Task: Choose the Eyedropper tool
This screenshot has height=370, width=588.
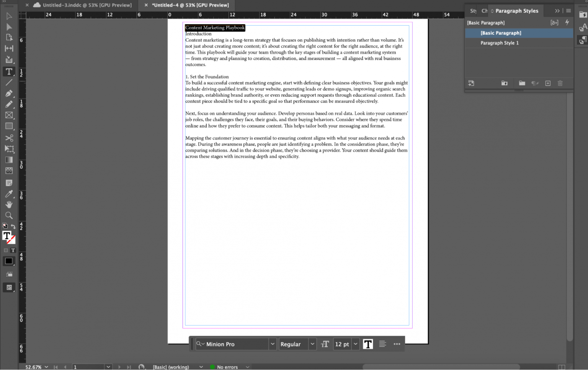Action: pyautogui.click(x=9, y=194)
